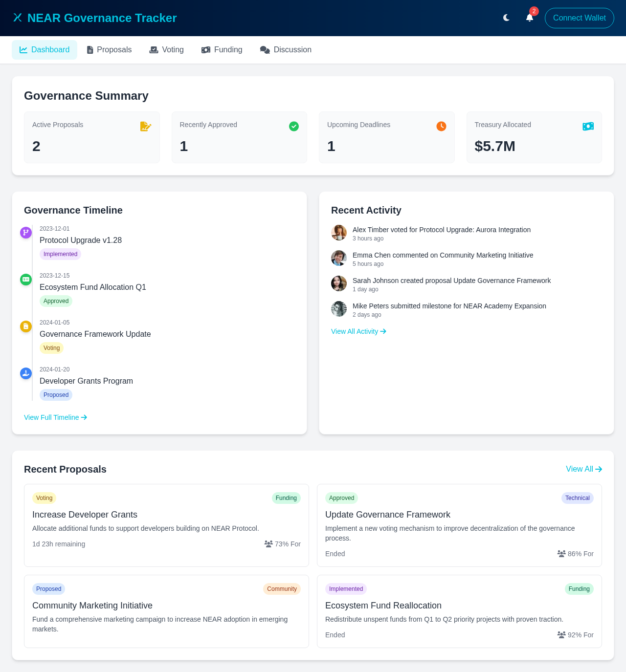Image resolution: width=626 pixels, height=672 pixels.
Task: Click Alex Timber's avatar in Recent Activity
Action: 339,233
